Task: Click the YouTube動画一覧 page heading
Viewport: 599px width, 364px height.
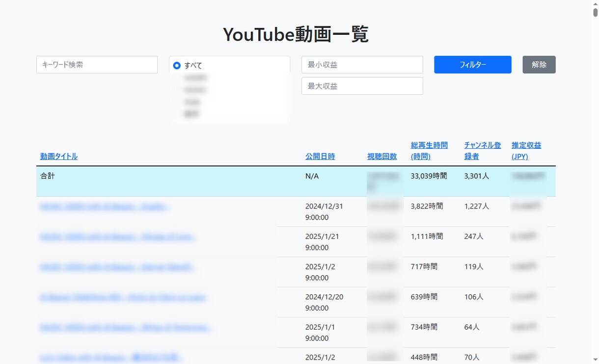Action: [296, 34]
